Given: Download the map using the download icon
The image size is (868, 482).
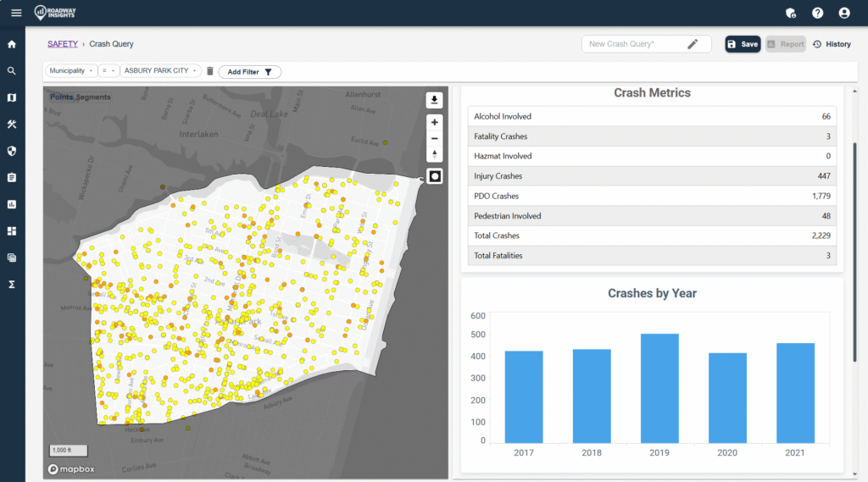Looking at the screenshot, I should (435, 100).
